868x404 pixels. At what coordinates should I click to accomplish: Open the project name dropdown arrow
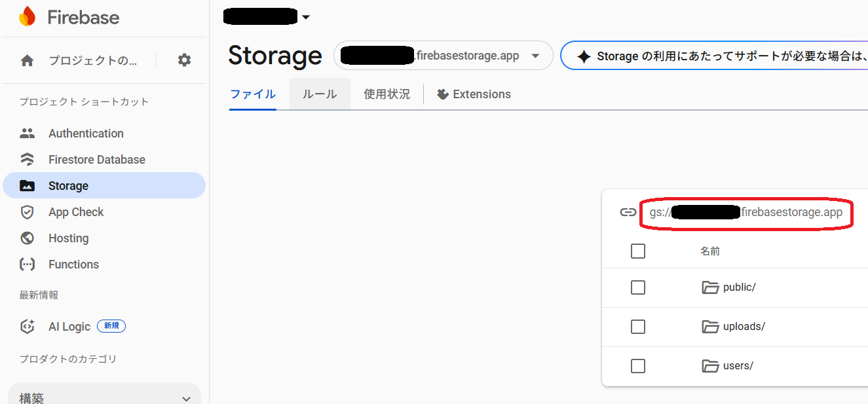coord(306,18)
